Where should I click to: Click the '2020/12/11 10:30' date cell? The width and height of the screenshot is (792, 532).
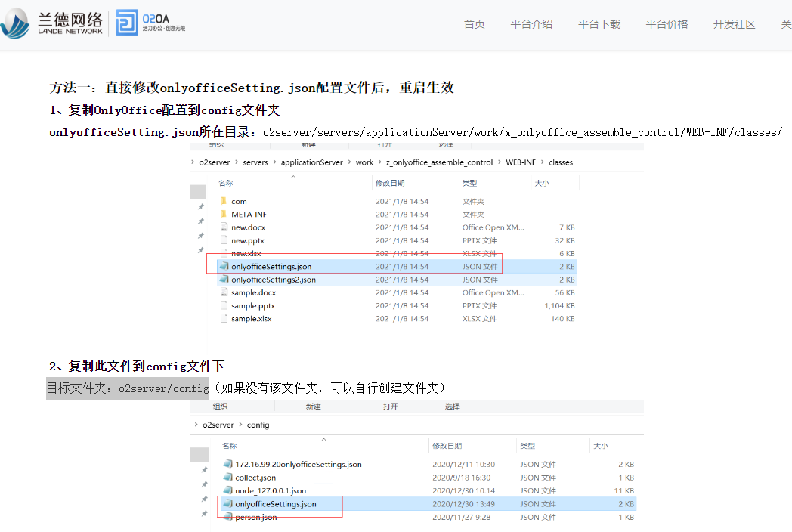pyautogui.click(x=464, y=464)
